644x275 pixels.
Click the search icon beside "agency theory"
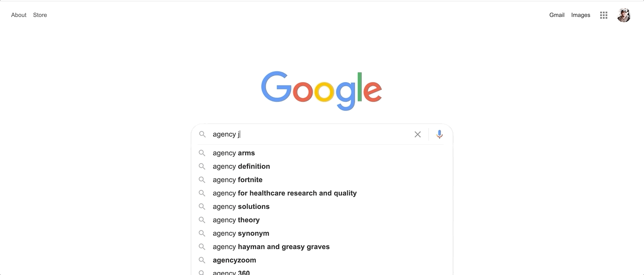click(x=202, y=220)
